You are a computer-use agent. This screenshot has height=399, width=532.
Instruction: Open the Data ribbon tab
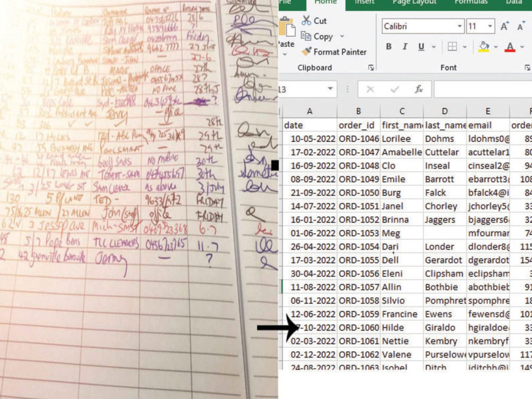(514, 2)
